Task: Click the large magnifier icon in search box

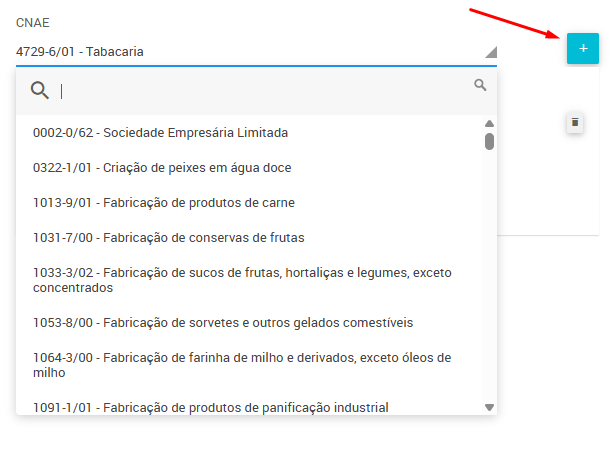Action: [x=40, y=91]
